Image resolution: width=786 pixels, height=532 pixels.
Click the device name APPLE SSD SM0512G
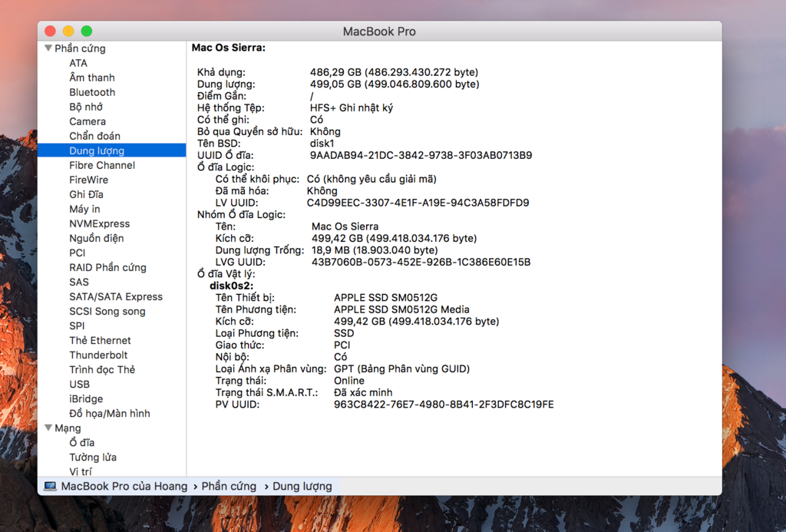click(385, 298)
